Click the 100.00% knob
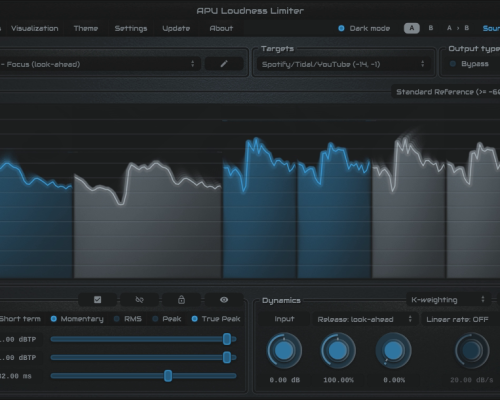 coord(338,351)
